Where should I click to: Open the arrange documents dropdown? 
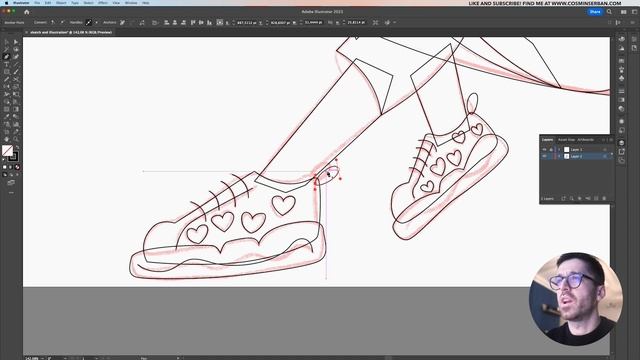[623, 12]
